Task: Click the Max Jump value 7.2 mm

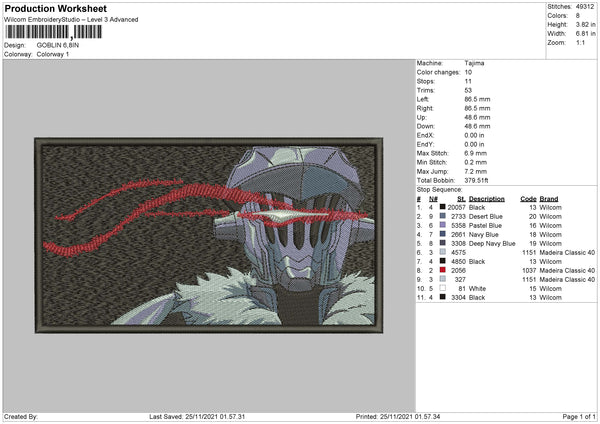Action: [x=476, y=171]
